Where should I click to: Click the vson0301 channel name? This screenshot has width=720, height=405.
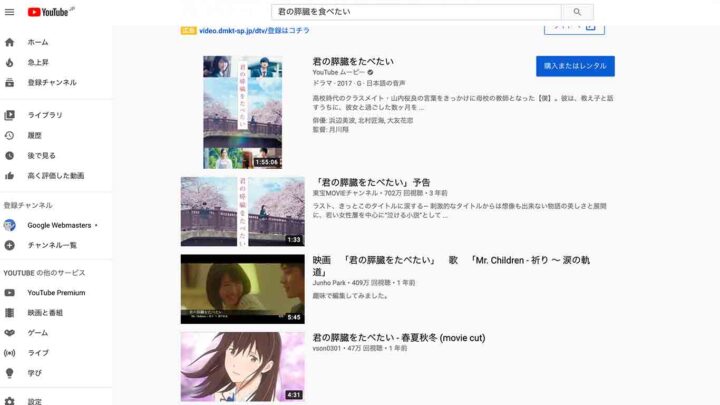pos(326,349)
